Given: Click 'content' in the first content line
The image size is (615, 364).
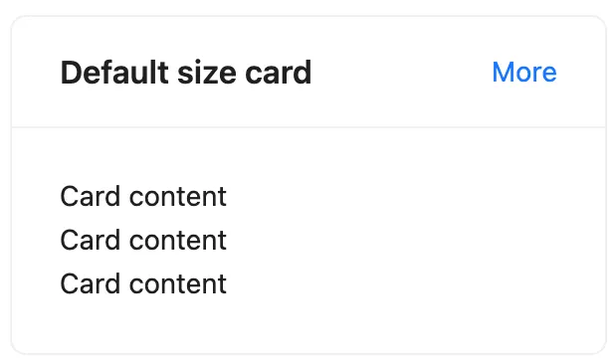Looking at the screenshot, I should [x=178, y=196].
